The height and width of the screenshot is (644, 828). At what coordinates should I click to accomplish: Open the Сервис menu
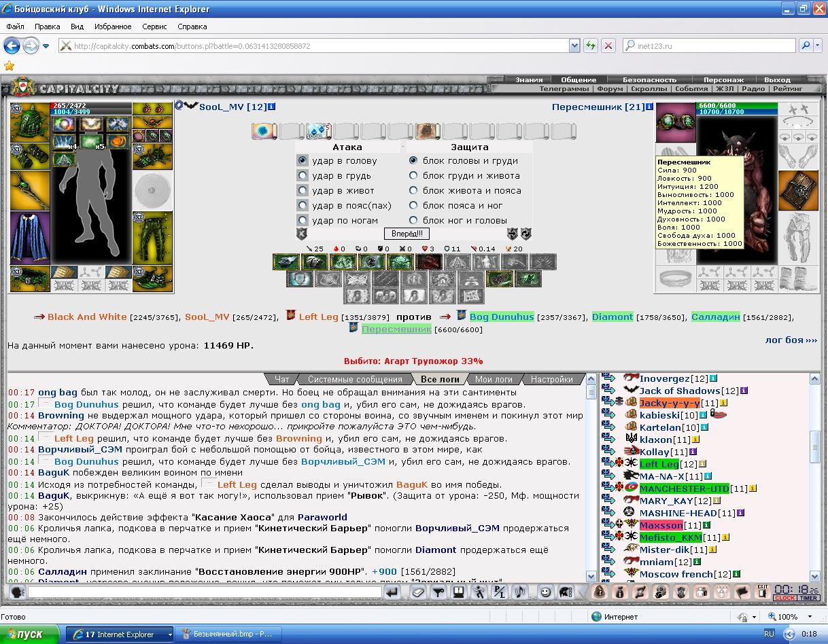point(155,26)
